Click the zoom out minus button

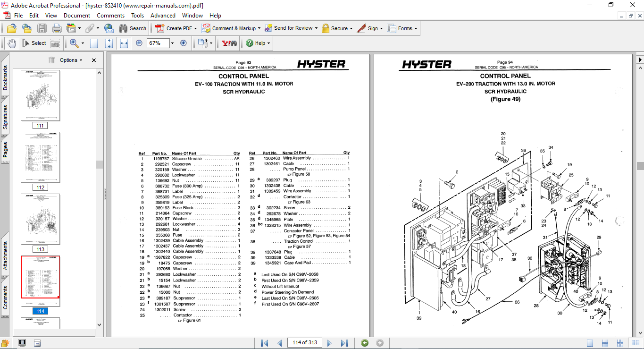[139, 43]
